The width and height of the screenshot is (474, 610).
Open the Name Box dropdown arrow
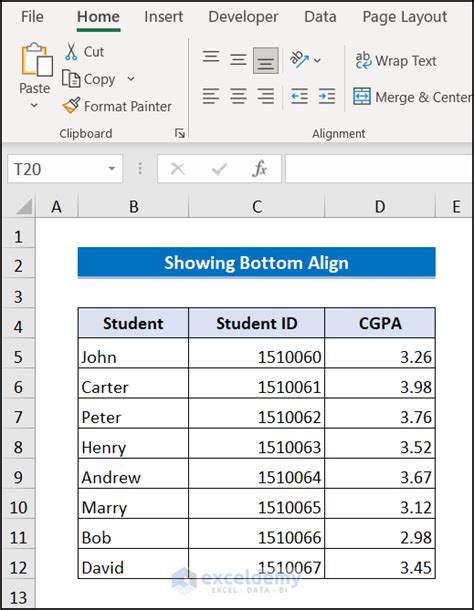(112, 169)
